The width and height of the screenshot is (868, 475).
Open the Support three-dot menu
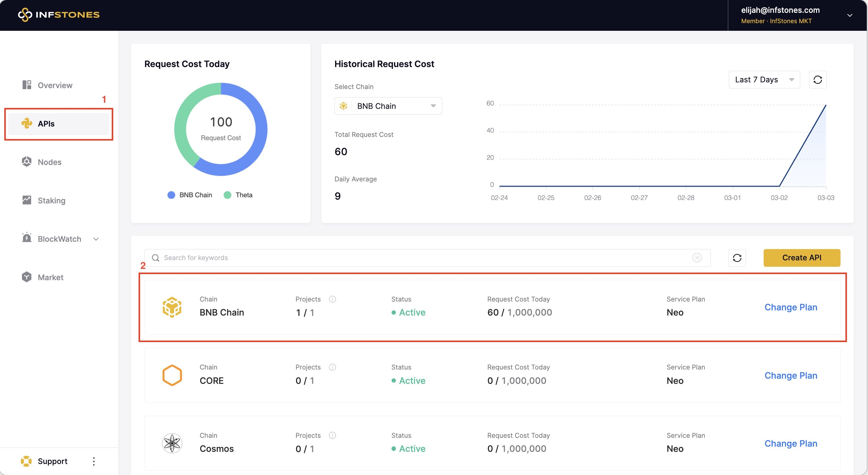tap(94, 461)
